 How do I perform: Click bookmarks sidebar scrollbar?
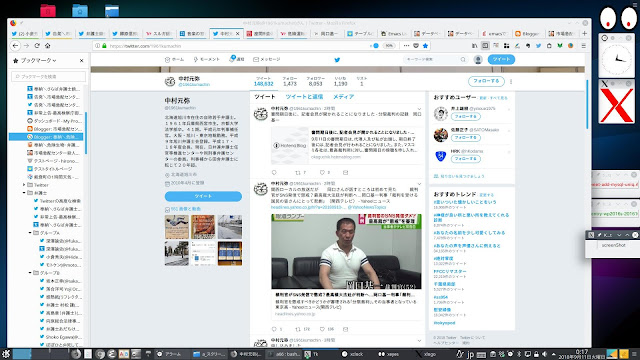pyautogui.click(x=86, y=133)
